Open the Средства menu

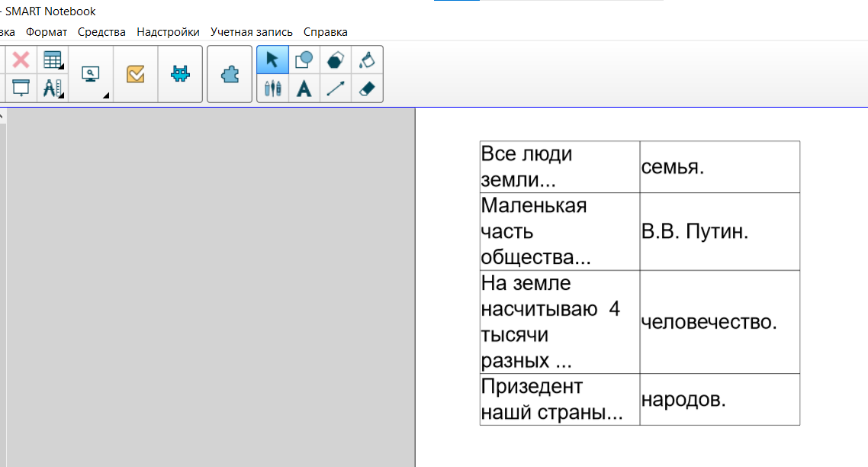point(102,32)
